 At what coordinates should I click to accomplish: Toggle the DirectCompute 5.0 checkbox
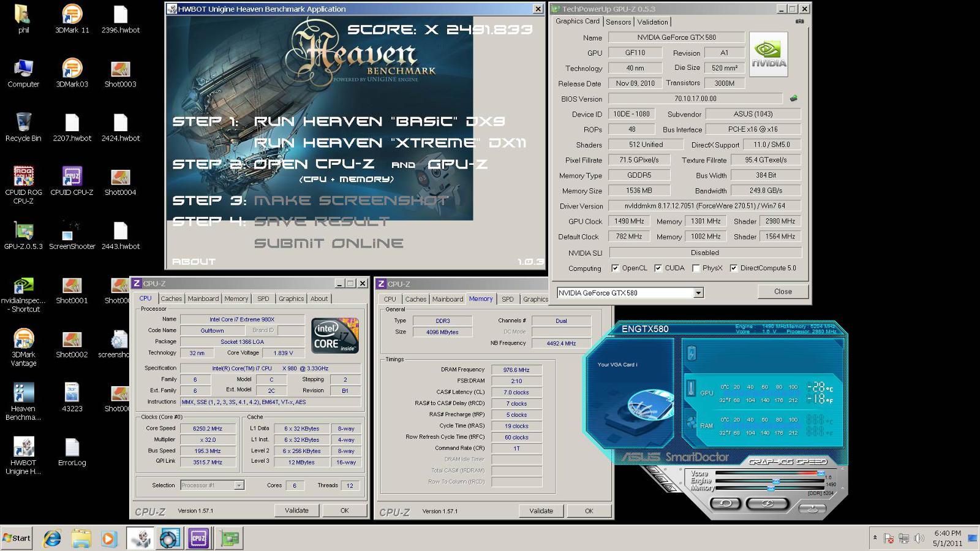click(x=733, y=268)
